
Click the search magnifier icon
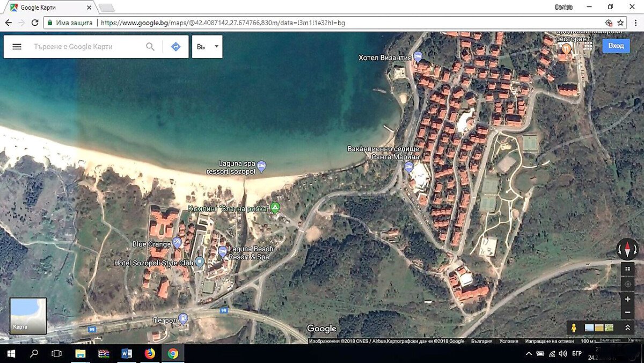click(150, 47)
